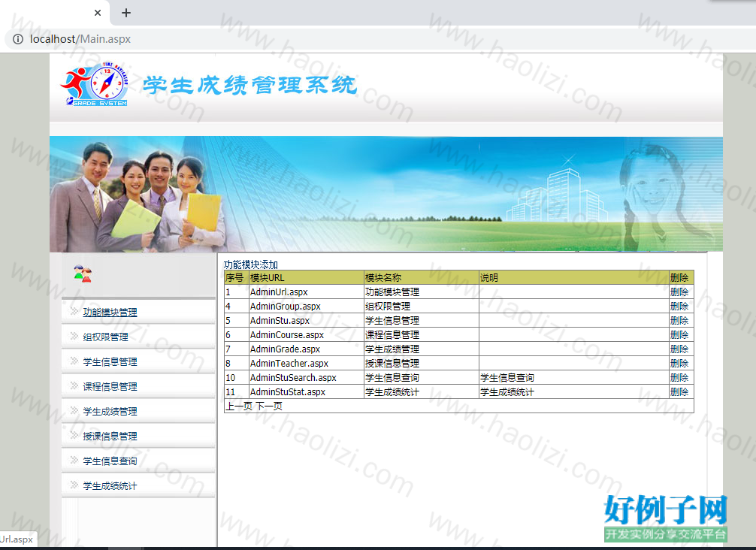
Task: Open 学生成绩管理 in sidebar menu
Action: [x=110, y=412]
